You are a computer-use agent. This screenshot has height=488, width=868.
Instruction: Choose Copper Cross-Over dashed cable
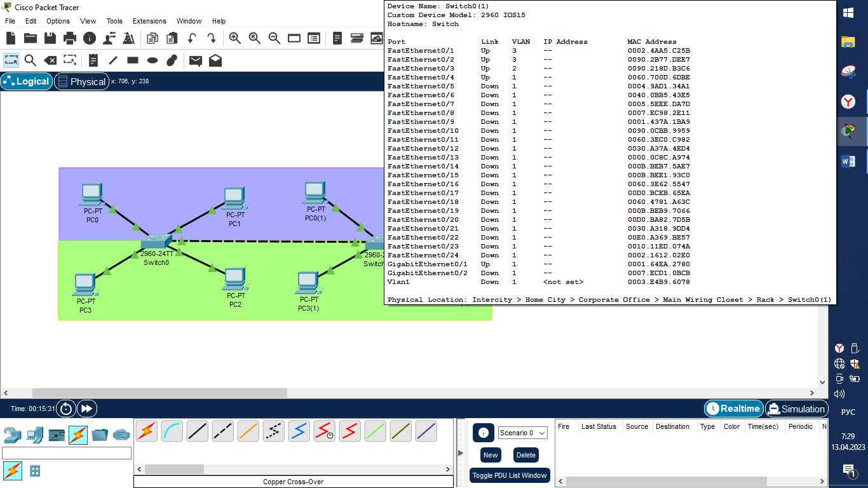tap(222, 431)
